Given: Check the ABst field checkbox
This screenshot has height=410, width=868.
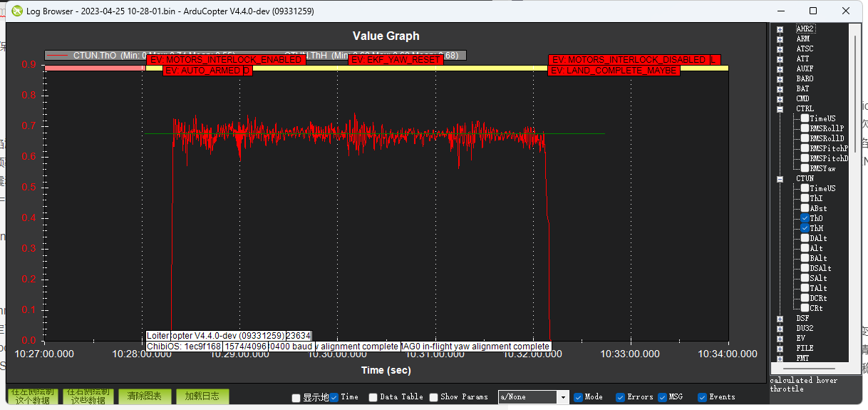Looking at the screenshot, I should (805, 208).
